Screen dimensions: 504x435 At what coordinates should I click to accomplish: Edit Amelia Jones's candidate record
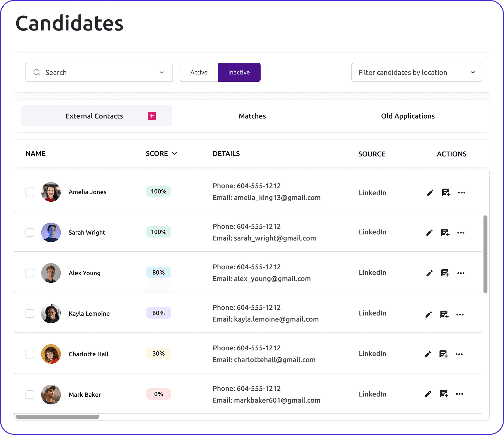coord(430,192)
